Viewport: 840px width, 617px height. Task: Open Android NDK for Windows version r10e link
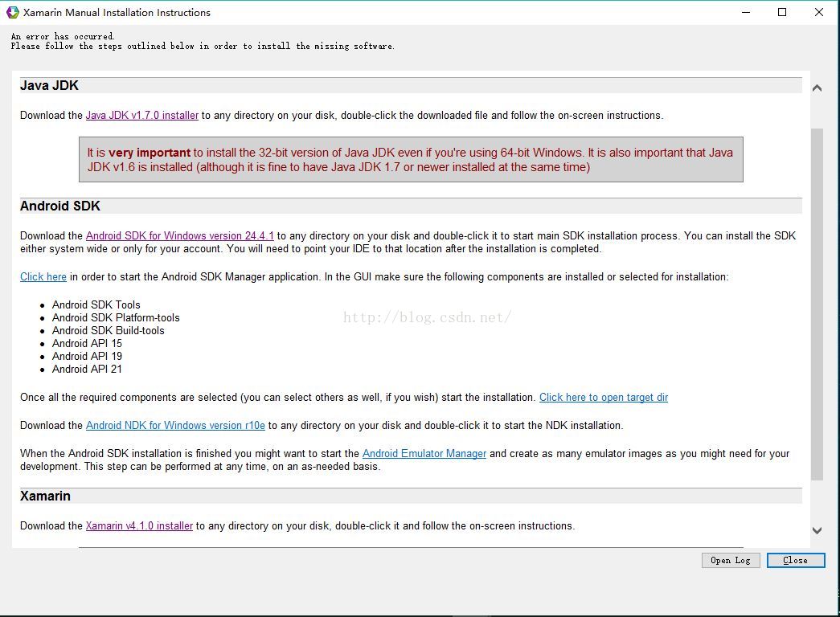(x=175, y=425)
